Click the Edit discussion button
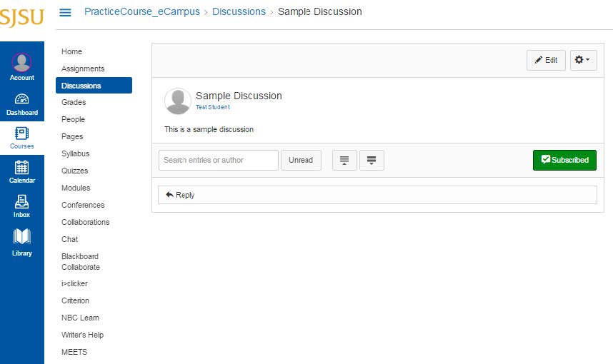The height and width of the screenshot is (364, 613). pos(546,61)
